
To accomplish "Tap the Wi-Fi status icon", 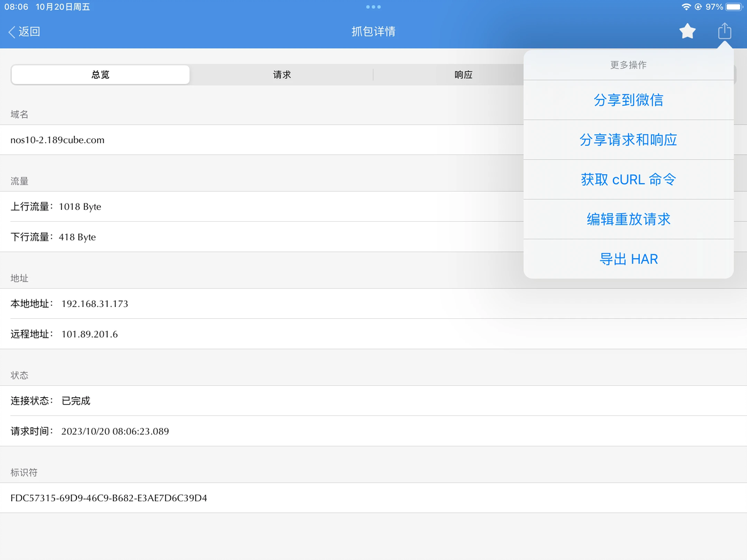I will click(686, 7).
